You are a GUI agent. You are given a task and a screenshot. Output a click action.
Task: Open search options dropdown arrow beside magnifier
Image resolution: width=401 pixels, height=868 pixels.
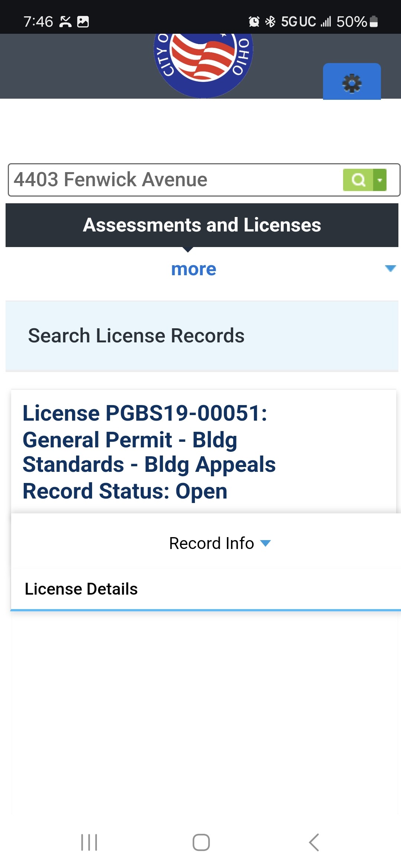(380, 180)
